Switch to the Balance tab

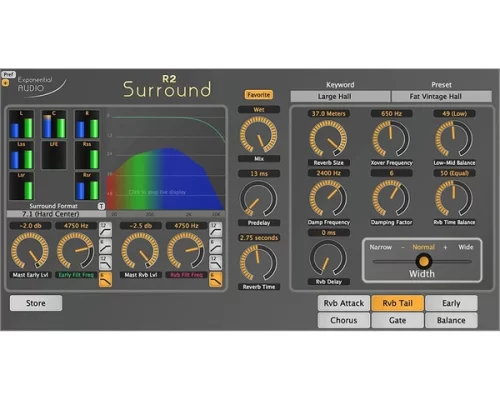tap(451, 320)
